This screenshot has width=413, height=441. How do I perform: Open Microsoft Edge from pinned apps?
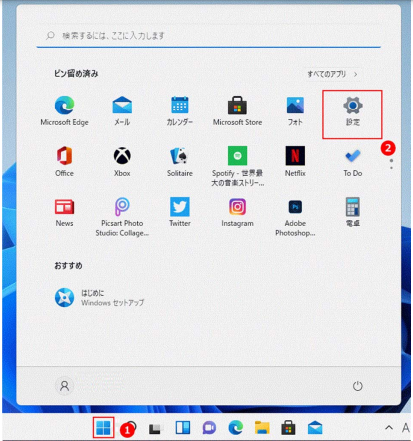coord(64,111)
